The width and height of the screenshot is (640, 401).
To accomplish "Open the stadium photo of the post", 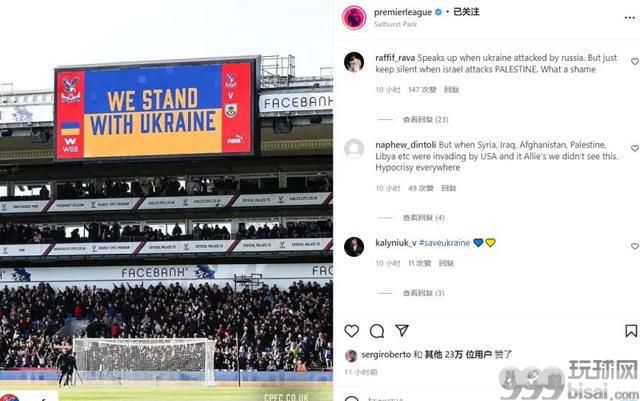I will (167, 200).
